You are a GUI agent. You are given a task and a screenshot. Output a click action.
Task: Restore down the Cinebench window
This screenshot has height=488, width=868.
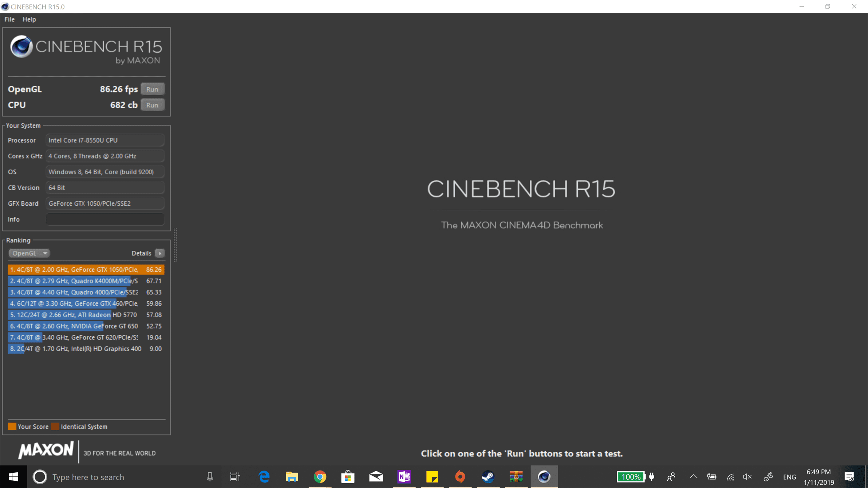pos(828,7)
